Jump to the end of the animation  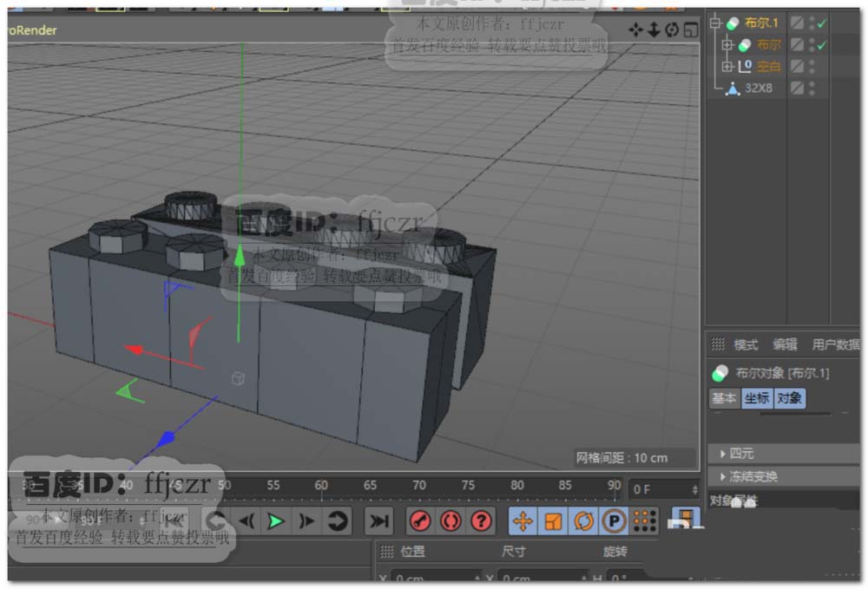[x=378, y=521]
